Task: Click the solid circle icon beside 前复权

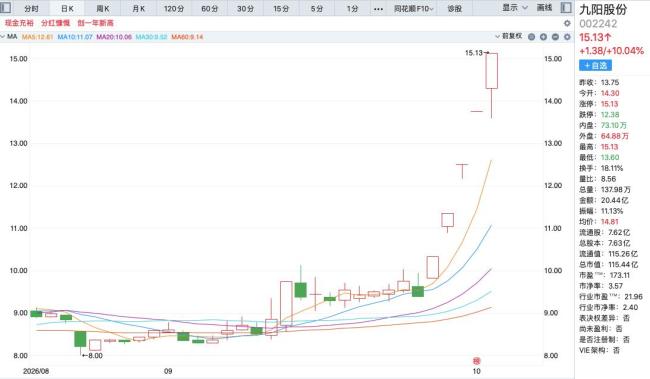Action: point(531,37)
